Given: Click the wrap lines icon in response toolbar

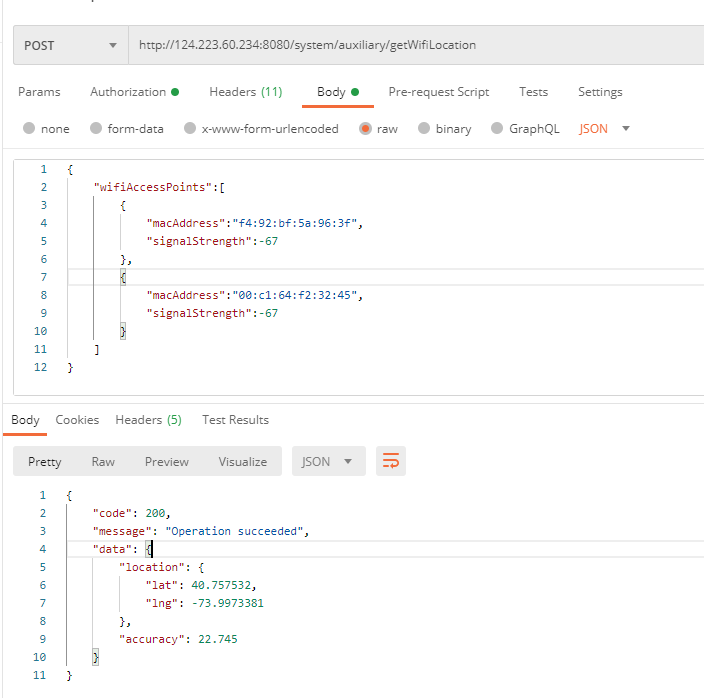Looking at the screenshot, I should (x=390, y=461).
